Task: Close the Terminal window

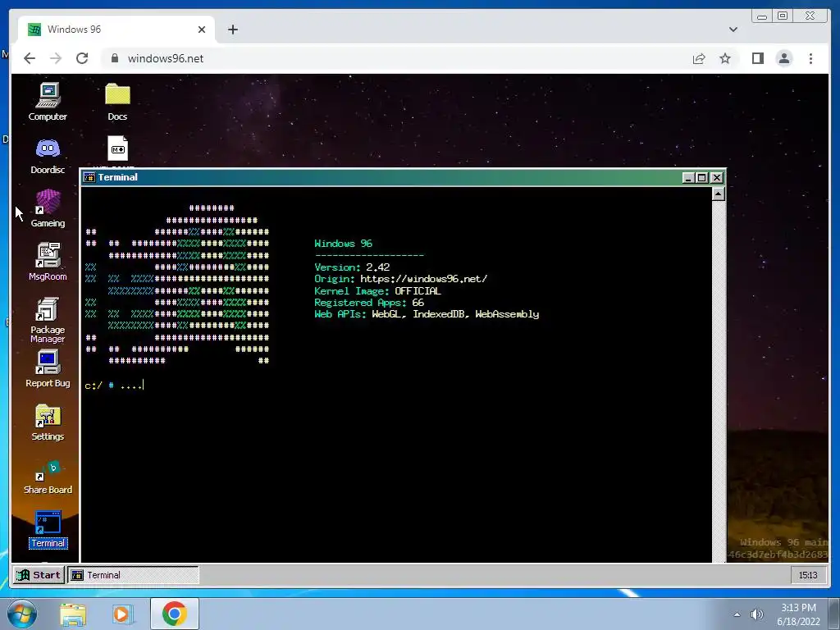Action: point(716,177)
